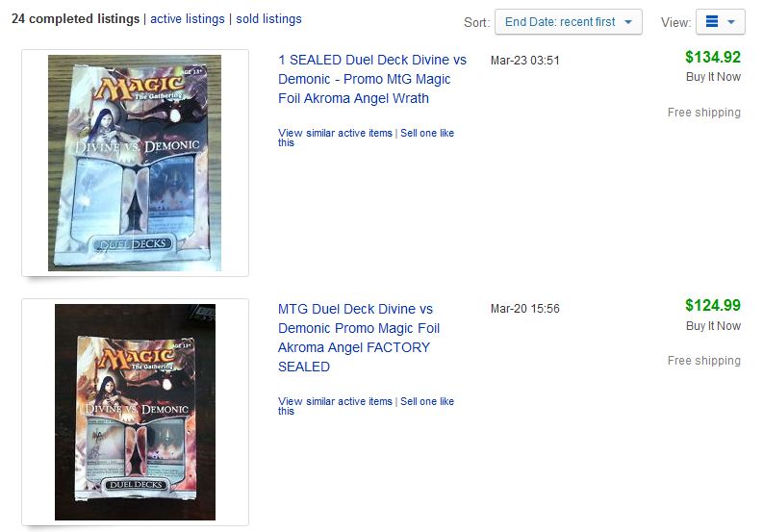Viewport: 763px width, 532px height.
Task: Click the Mar-23 03:51 end date
Action: (525, 61)
